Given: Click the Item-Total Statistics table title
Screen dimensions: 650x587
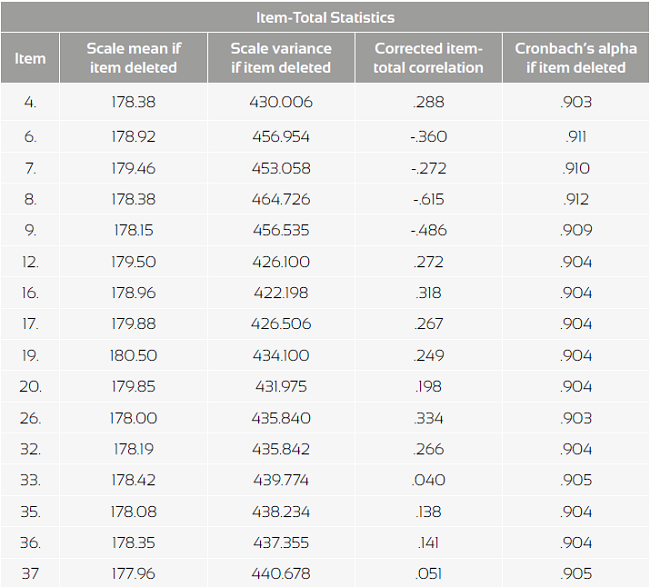Looking at the screenshot, I should pyautogui.click(x=325, y=17).
